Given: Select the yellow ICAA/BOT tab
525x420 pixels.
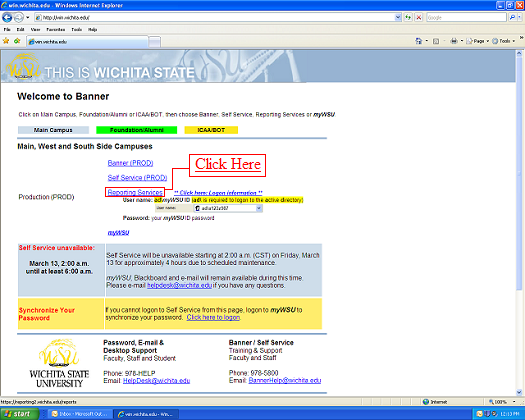Looking at the screenshot, I should (211, 130).
